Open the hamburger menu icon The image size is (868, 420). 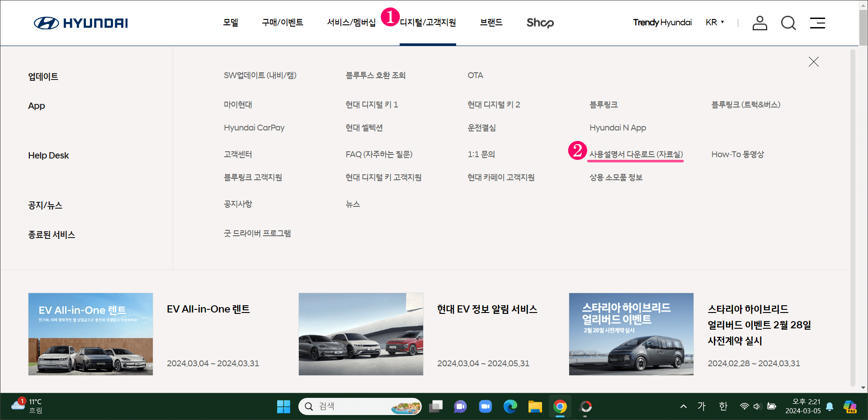click(817, 23)
